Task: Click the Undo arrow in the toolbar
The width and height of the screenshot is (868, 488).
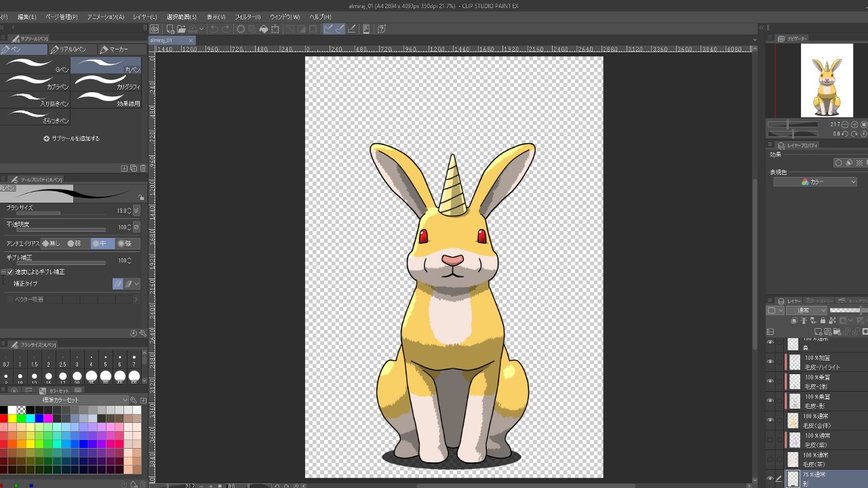Action: tap(214, 28)
